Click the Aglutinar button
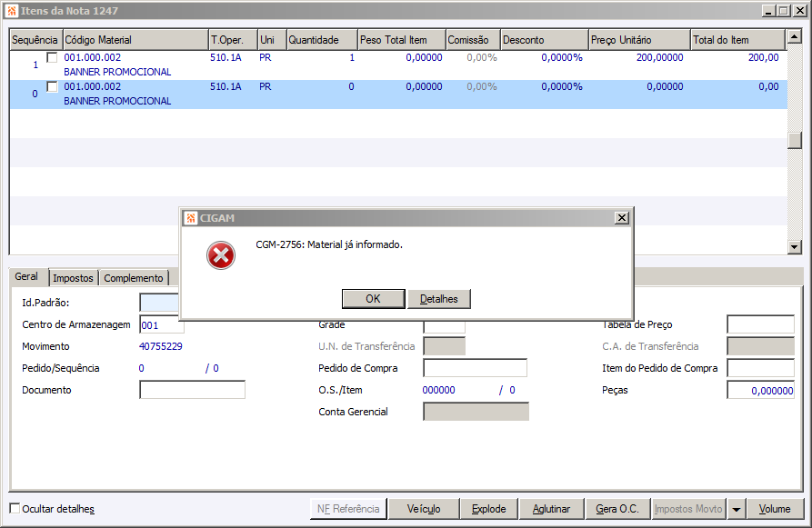 (552, 509)
